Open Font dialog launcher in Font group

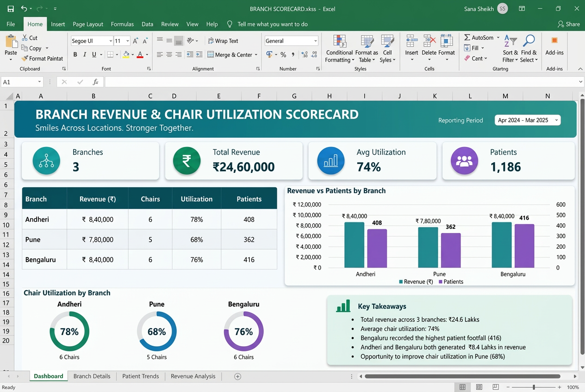coord(149,68)
